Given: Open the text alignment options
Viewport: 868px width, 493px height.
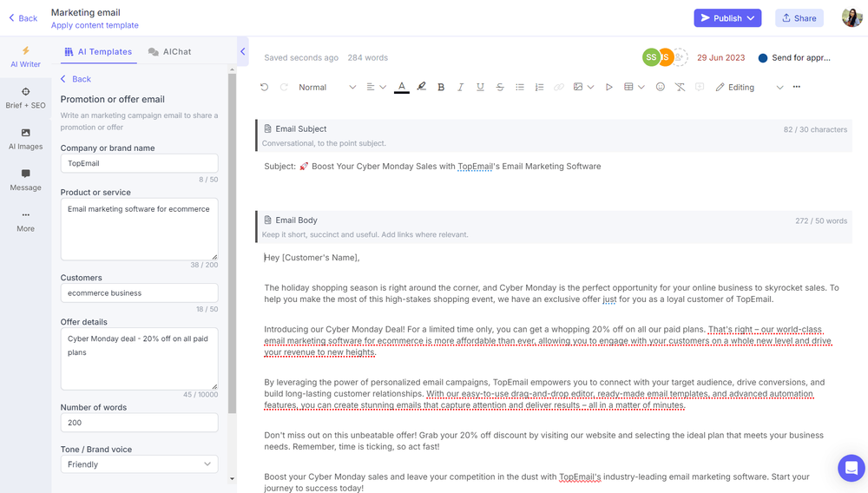Looking at the screenshot, I should tap(376, 87).
